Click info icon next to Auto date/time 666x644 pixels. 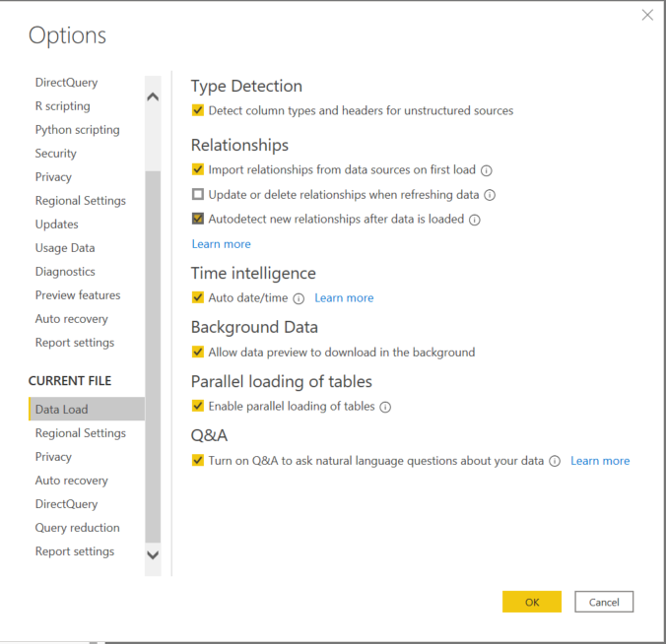300,299
